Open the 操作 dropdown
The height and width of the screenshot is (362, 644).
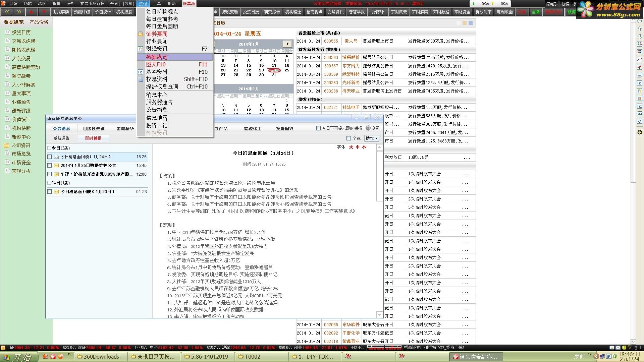(x=372, y=138)
